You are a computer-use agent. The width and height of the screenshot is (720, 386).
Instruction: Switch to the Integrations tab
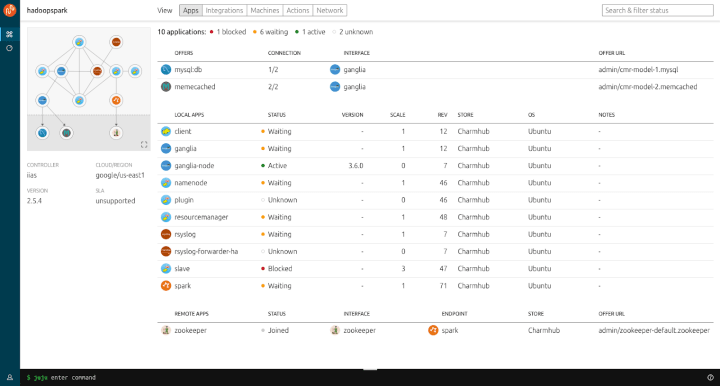tap(224, 10)
